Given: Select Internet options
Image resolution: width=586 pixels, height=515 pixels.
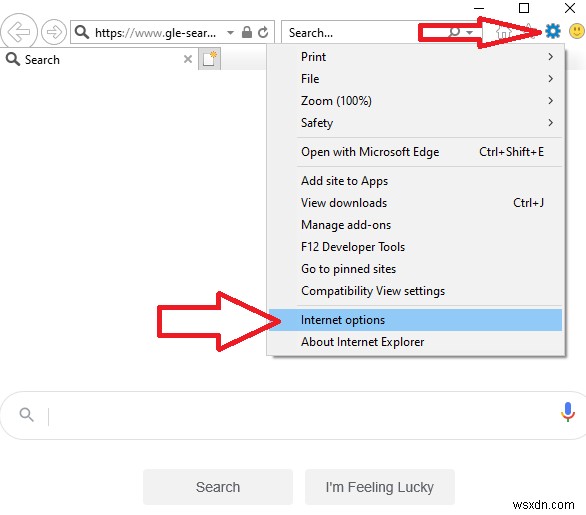Looking at the screenshot, I should click(416, 320).
